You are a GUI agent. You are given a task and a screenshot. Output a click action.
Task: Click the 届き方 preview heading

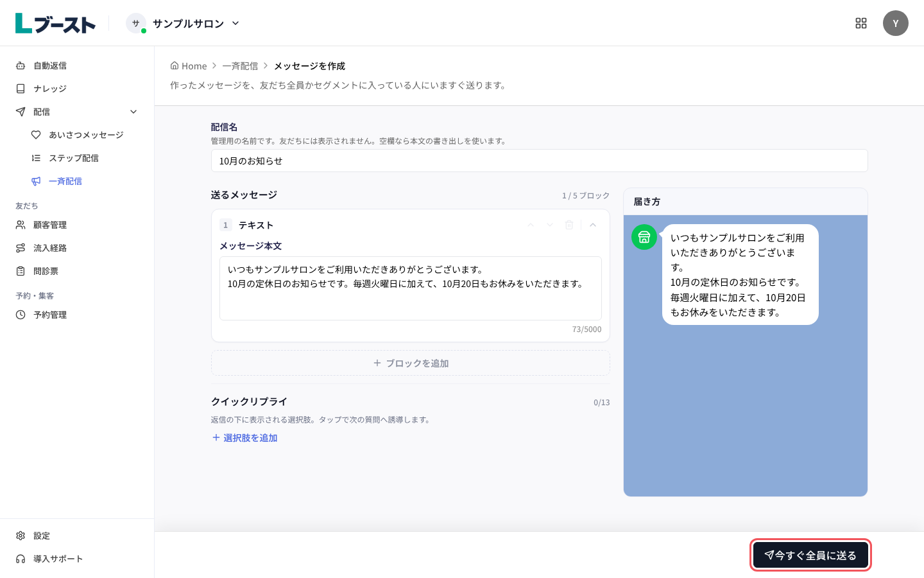click(x=647, y=202)
